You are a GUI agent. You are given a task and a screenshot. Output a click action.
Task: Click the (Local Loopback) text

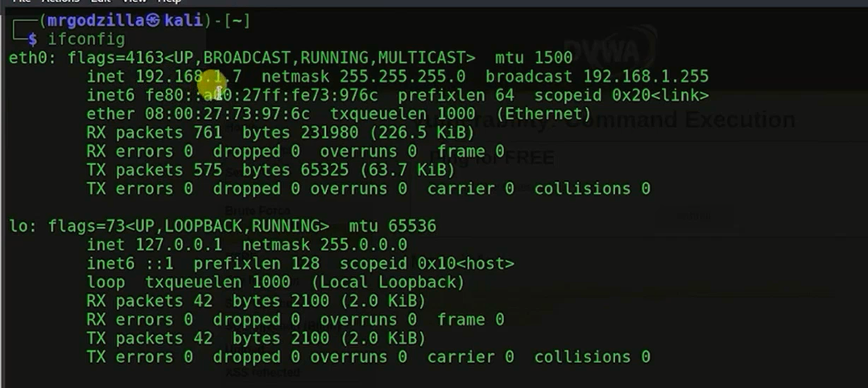(x=387, y=283)
